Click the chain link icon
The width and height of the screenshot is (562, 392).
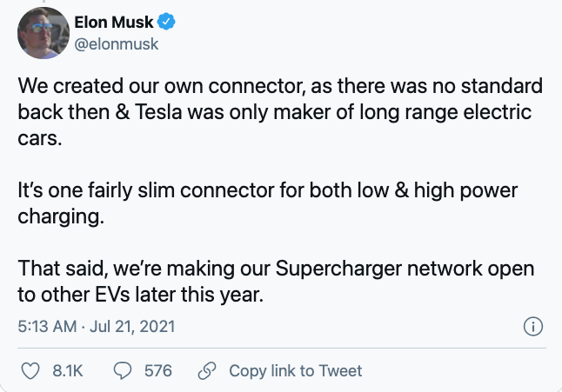(x=206, y=371)
